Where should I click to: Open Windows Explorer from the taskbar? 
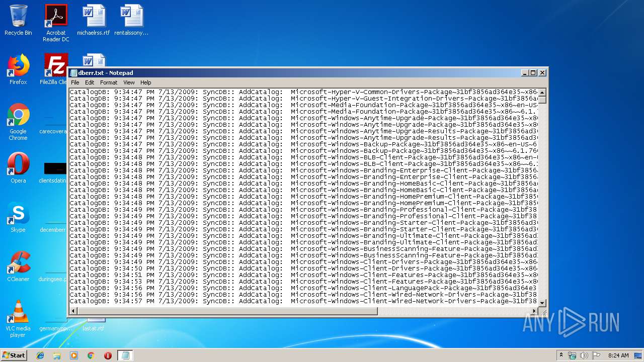pyautogui.click(x=57, y=355)
